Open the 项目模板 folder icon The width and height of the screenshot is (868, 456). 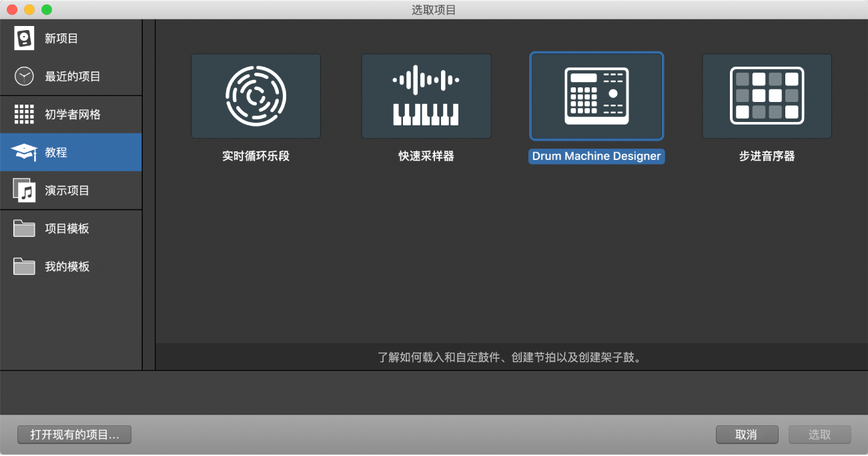[23, 228]
